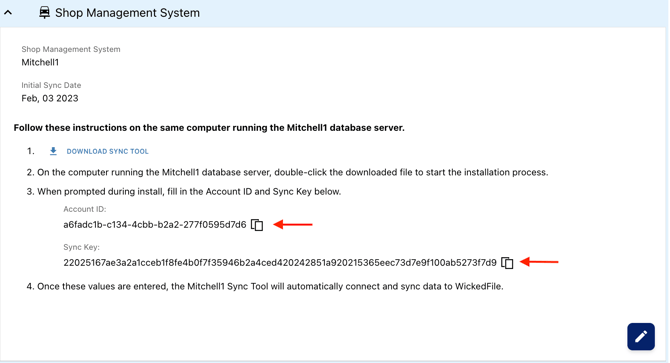Click the Initial Sync Date label
670x363 pixels.
tap(51, 85)
